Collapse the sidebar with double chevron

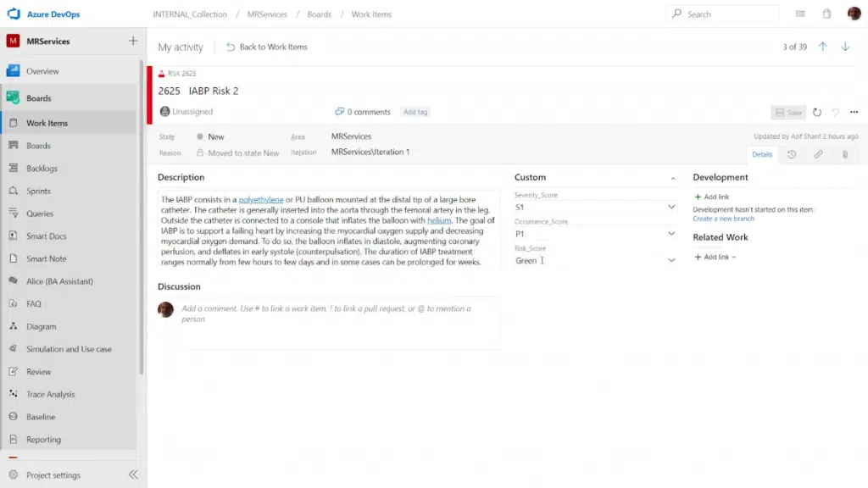coord(133,475)
